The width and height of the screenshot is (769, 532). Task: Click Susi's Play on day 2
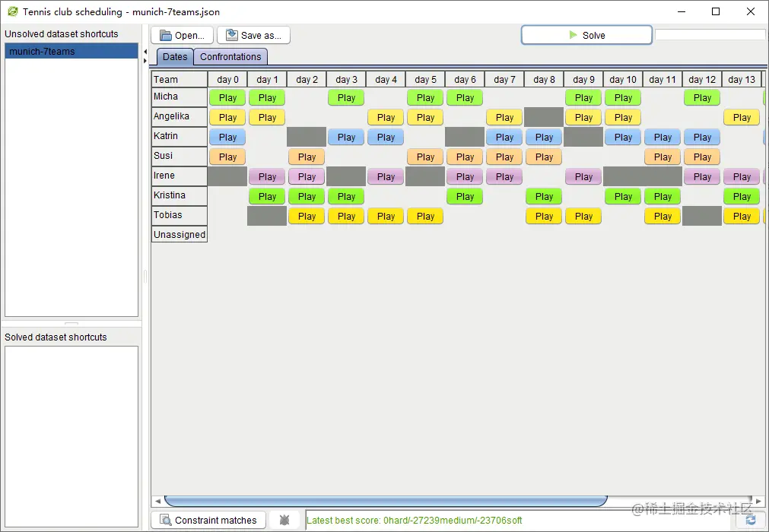pos(307,157)
